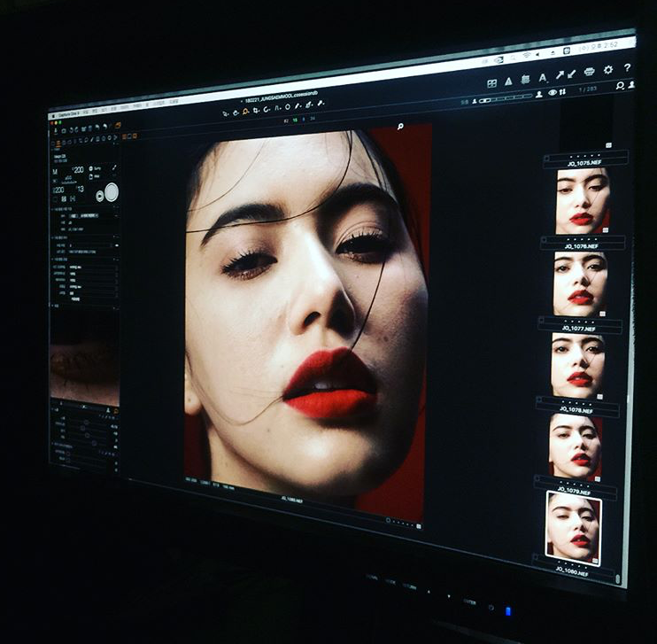Click the calendar icon in the macOS menu bar
This screenshot has width=657, height=644.
(567, 50)
